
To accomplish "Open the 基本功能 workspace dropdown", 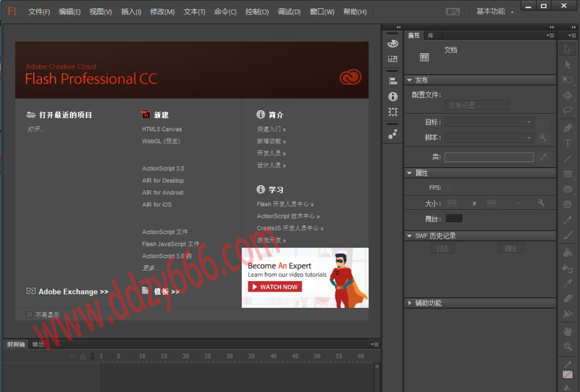I will [x=495, y=12].
